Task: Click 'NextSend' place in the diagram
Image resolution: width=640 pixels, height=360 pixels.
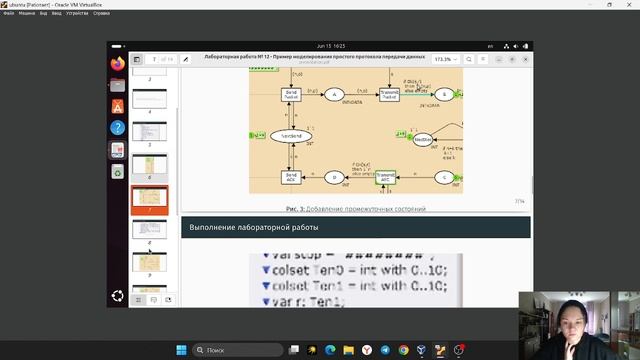Action: point(291,136)
